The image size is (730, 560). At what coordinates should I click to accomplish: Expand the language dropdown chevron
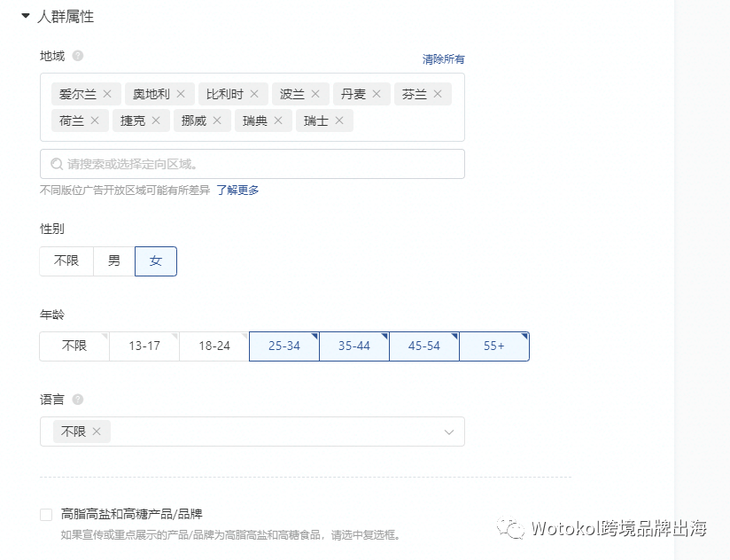(x=449, y=432)
